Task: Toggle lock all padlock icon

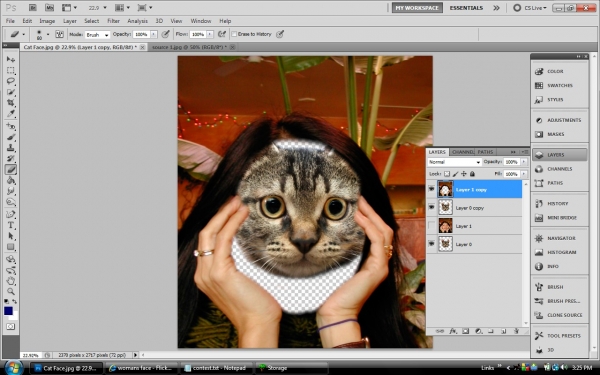Action: click(x=472, y=174)
